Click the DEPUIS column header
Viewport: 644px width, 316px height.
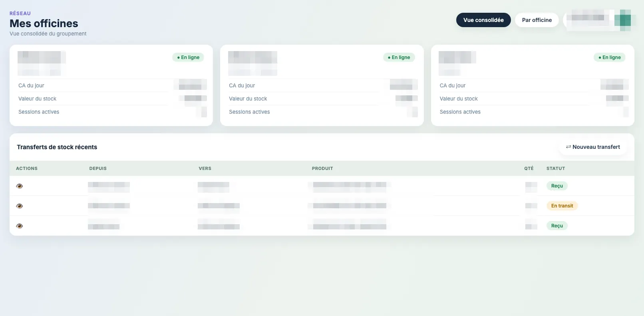tap(98, 168)
